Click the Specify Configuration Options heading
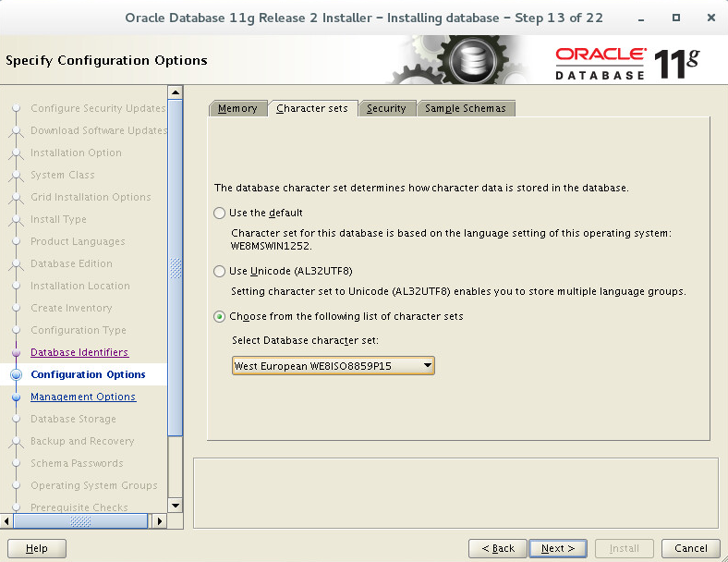 tap(106, 61)
